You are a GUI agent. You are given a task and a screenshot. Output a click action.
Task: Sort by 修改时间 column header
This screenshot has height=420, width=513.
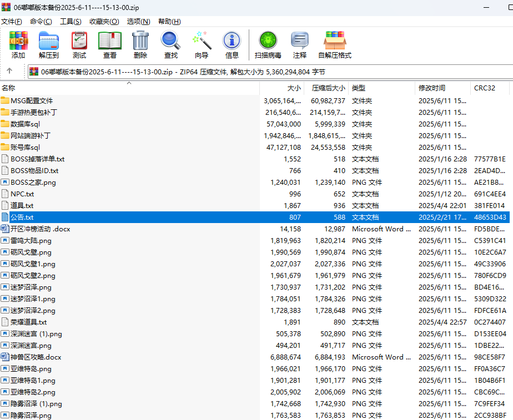pos(432,88)
